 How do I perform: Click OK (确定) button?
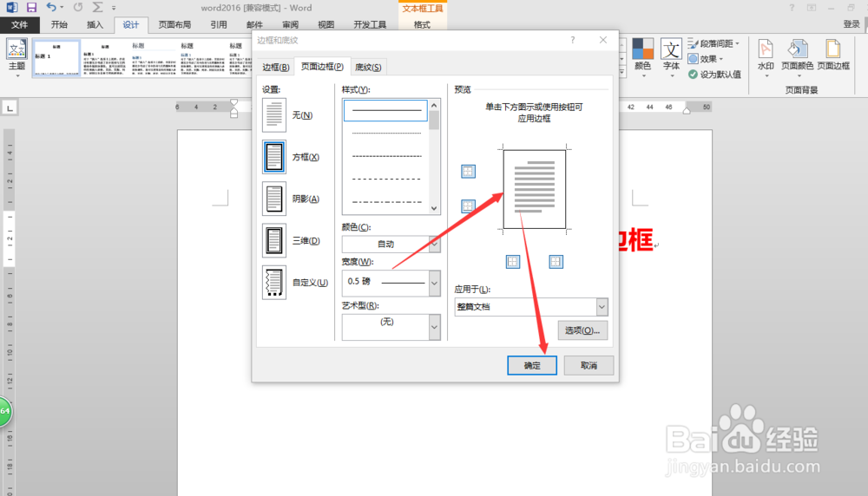(532, 366)
